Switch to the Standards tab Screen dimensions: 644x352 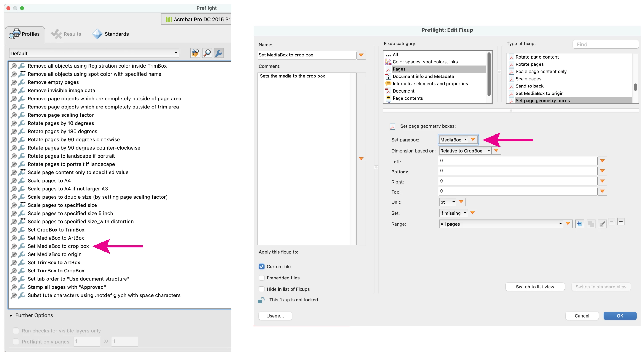111,34
